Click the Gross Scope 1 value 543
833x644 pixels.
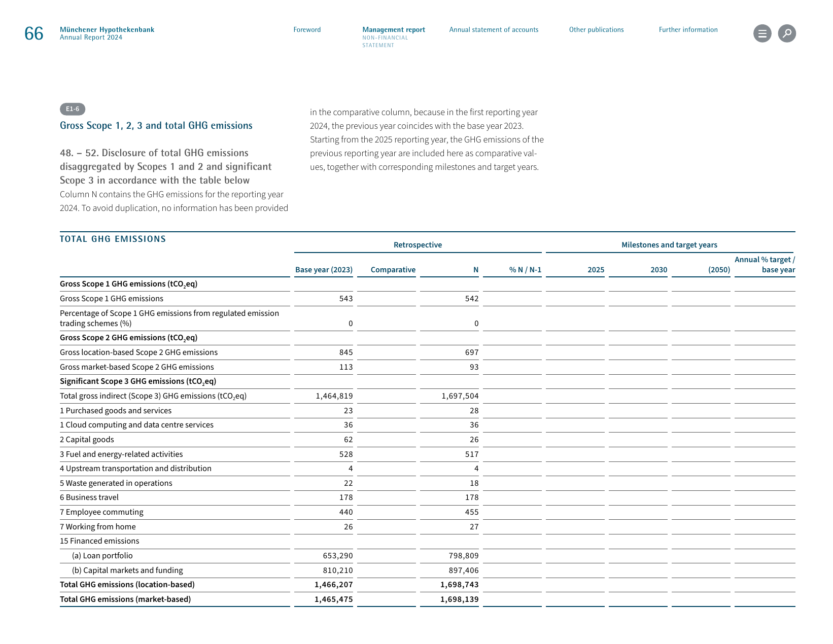(346, 299)
